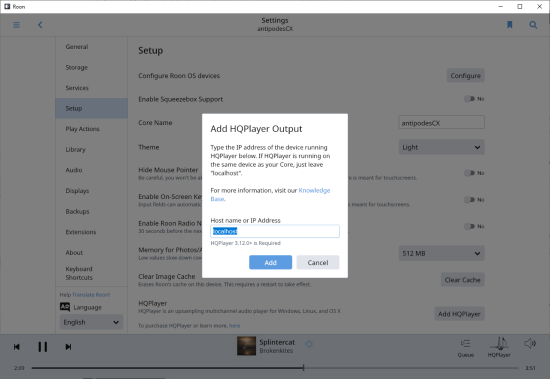Select General in settings sidebar
550x379 pixels.
[x=91, y=47]
